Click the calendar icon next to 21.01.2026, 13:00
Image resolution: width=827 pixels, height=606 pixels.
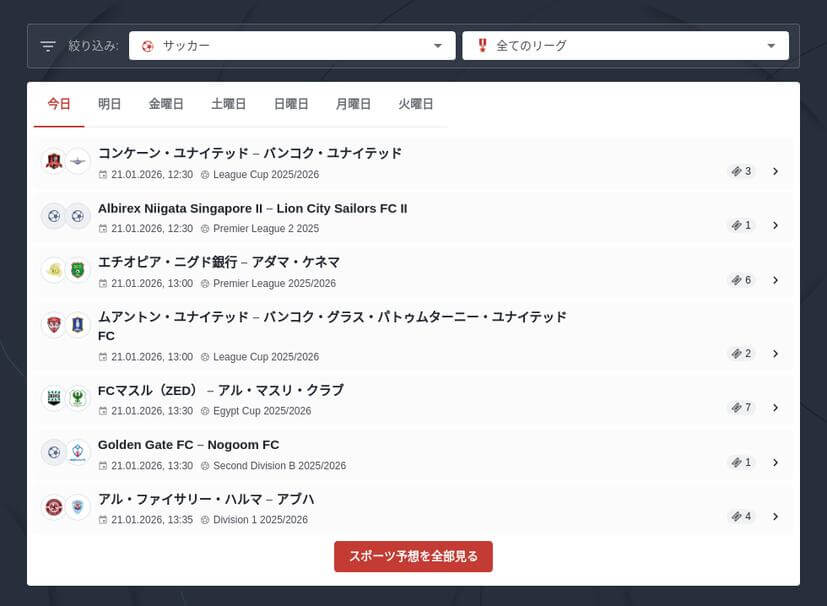(x=103, y=283)
